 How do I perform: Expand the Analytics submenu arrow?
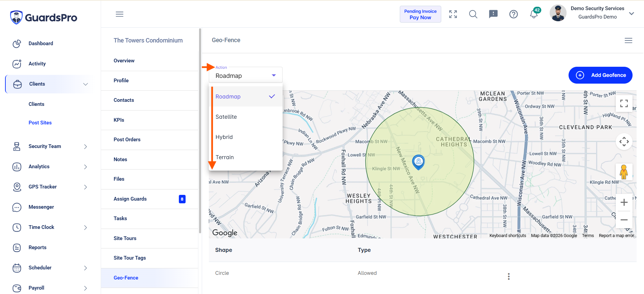[x=86, y=167]
